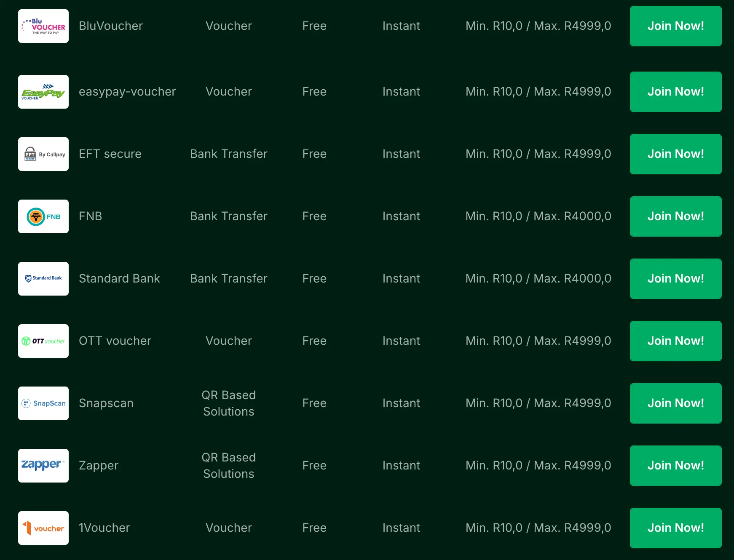The height and width of the screenshot is (560, 734).
Task: Click the Zapper logo
Action: [43, 466]
